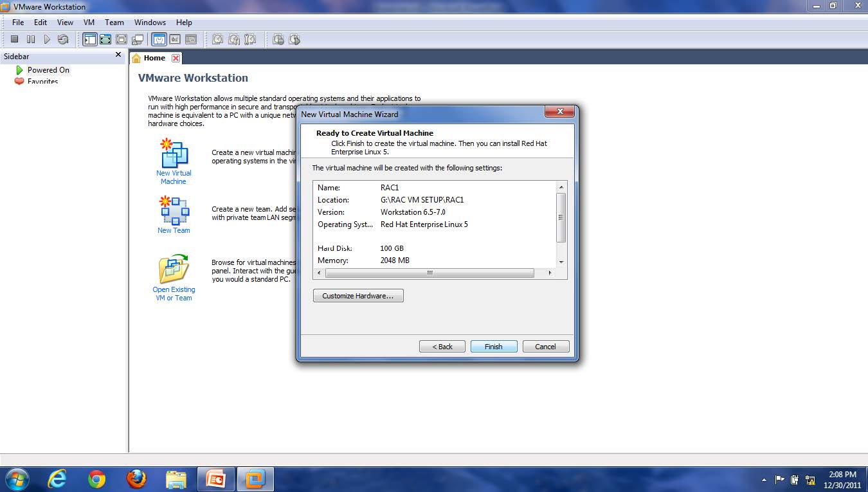Screen dimensions: 868x492
Task: Open the Team menu
Action: tap(114, 22)
